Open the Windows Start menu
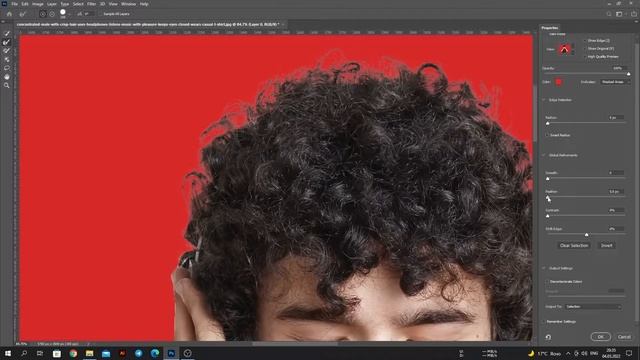The height and width of the screenshot is (360, 640). pos(8,353)
